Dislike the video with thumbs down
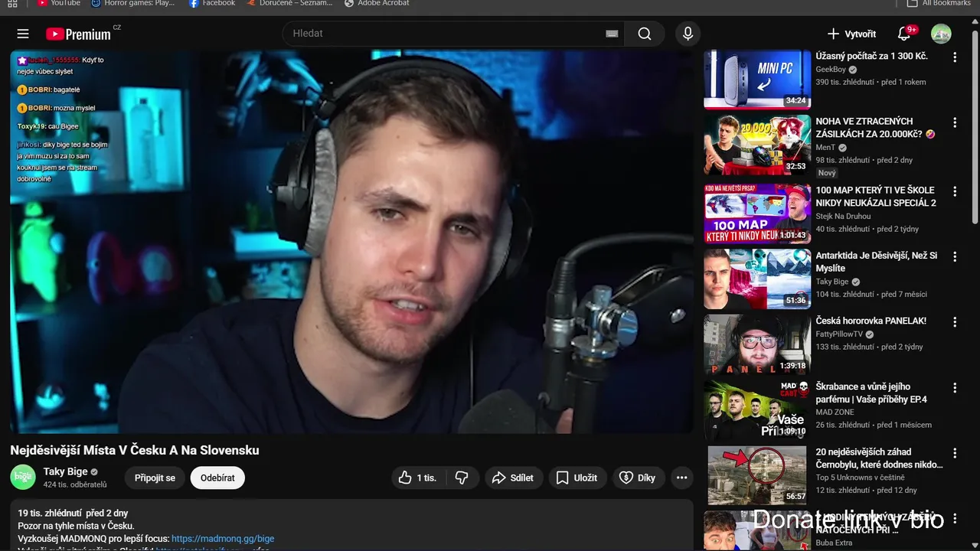Image resolution: width=980 pixels, height=551 pixels. (462, 478)
